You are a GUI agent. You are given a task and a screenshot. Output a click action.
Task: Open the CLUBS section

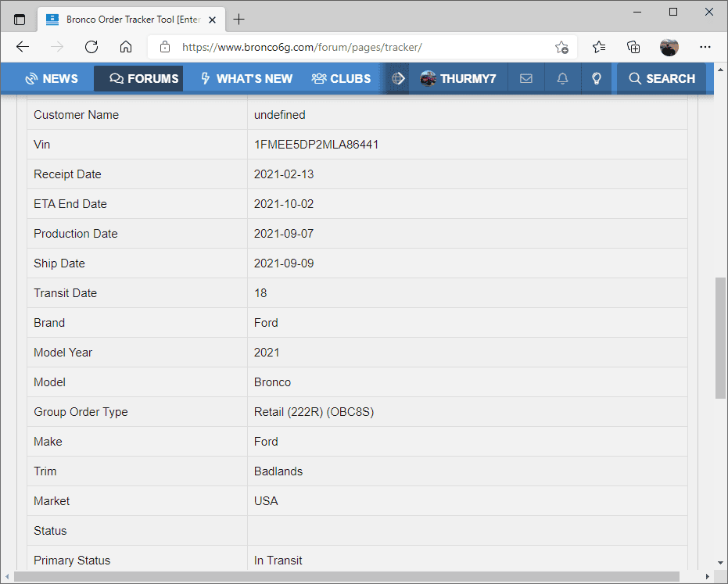341,78
